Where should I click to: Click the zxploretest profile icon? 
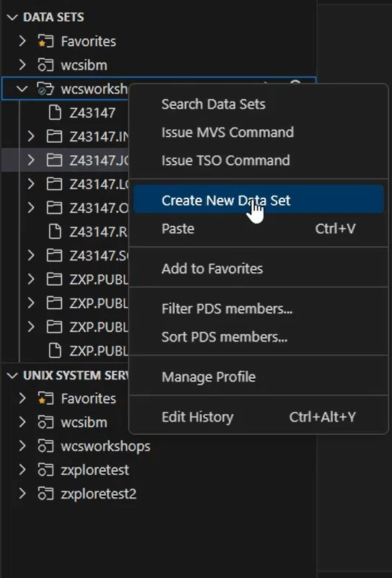pos(45,470)
